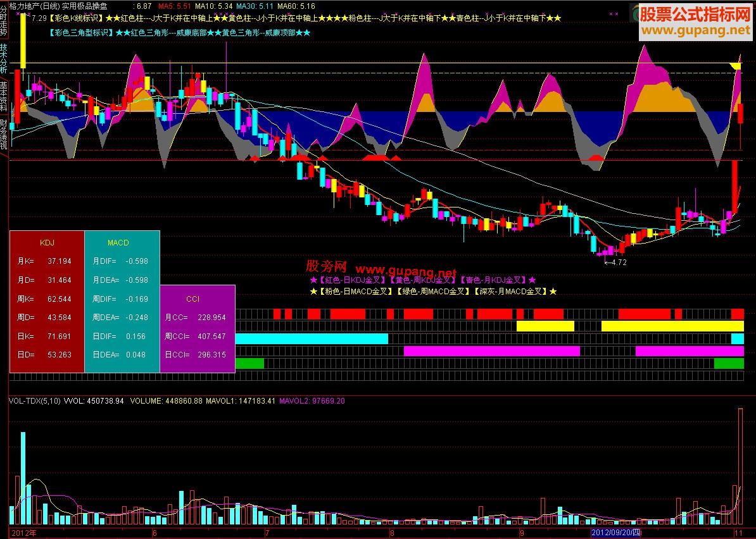Click the 2012/09/20/四 date marker
This screenshot has width=756, height=539.
(x=616, y=533)
